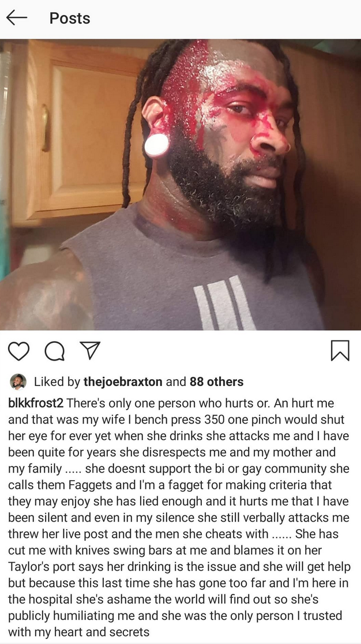Tap the caption's last line 'with my heart and secrets'
Screen dimensions: 361x644
click(x=79, y=632)
